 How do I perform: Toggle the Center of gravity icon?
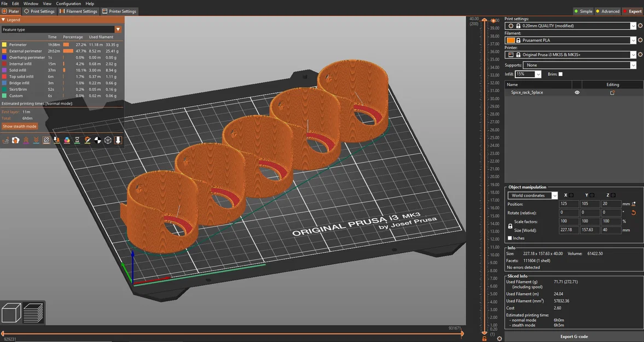(x=98, y=140)
